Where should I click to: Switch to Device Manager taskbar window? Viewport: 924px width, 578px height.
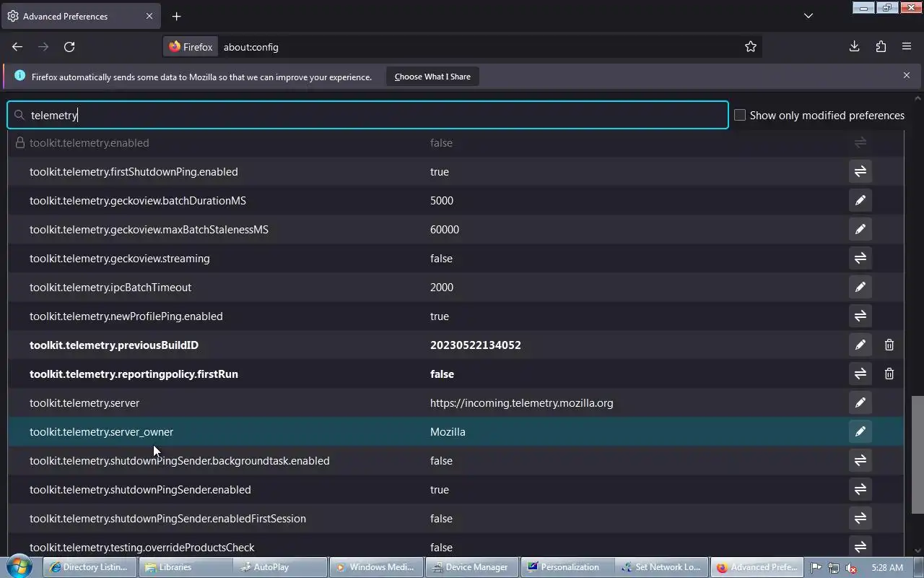pos(471,567)
